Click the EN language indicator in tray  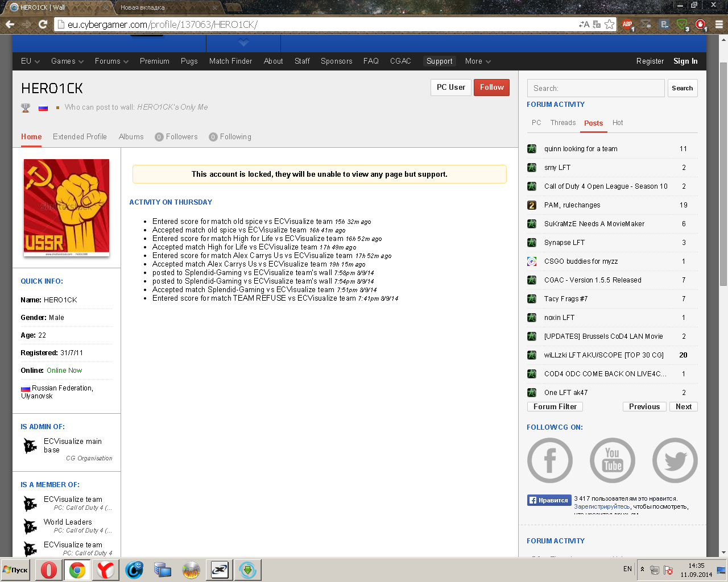(627, 569)
